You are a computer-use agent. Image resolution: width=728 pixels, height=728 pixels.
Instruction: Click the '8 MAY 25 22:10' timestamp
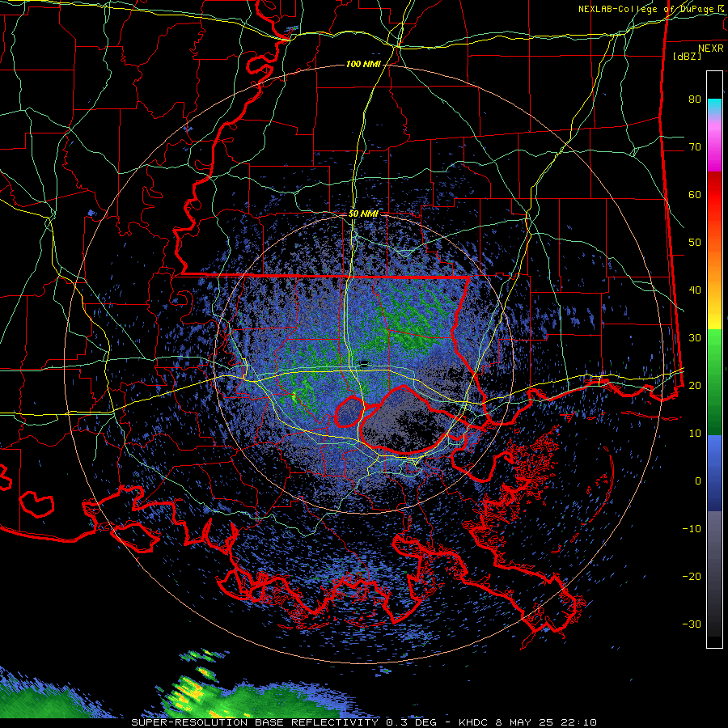[544, 722]
